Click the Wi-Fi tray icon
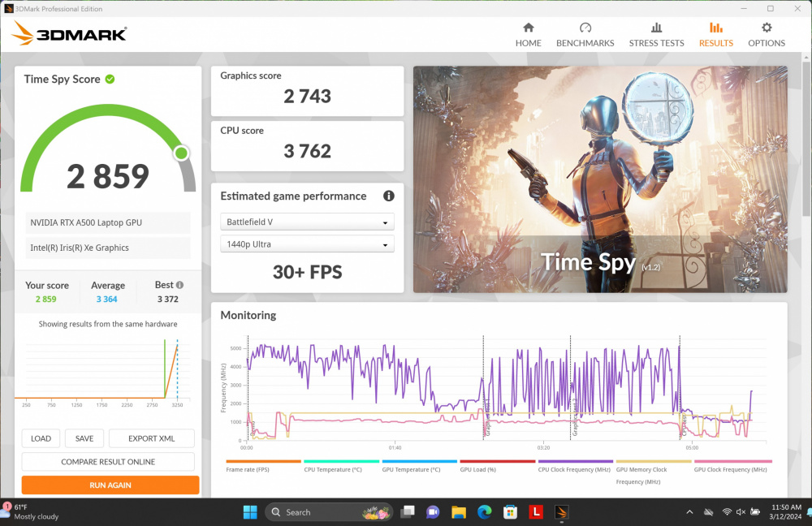 coord(727,512)
